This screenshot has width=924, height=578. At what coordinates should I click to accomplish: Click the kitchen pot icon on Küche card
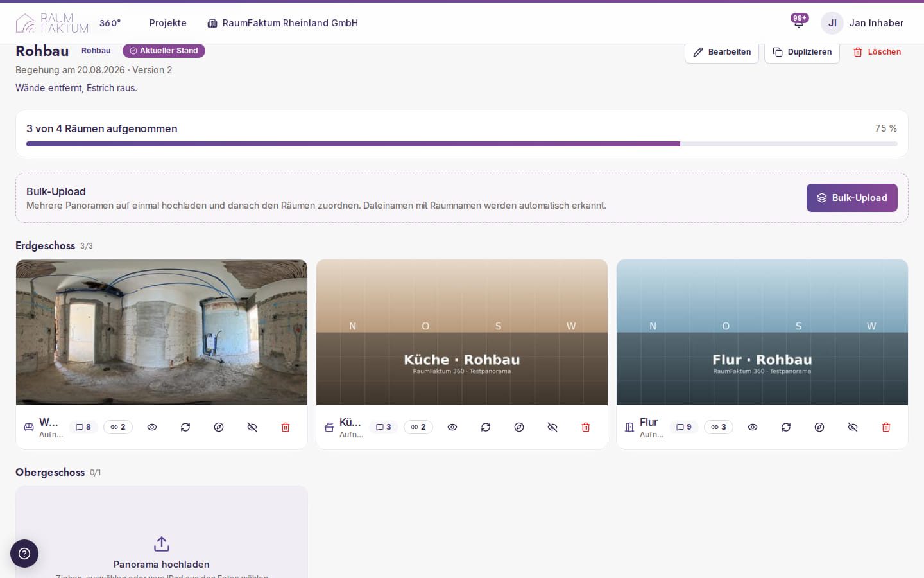coord(329,427)
